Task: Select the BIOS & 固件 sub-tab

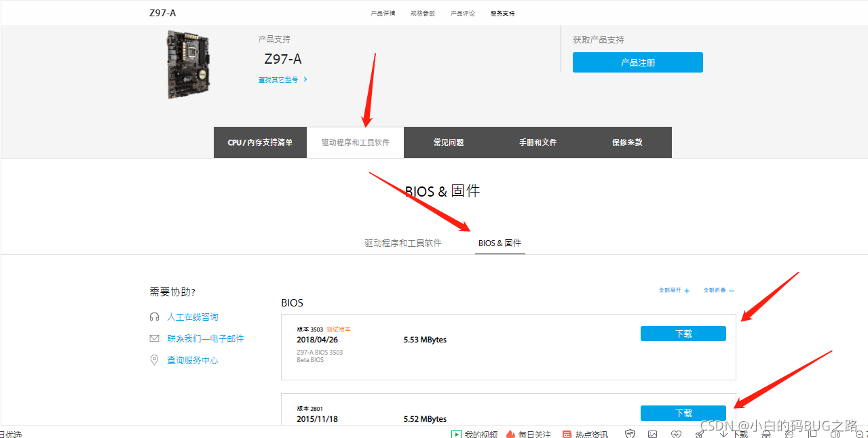Action: (500, 243)
